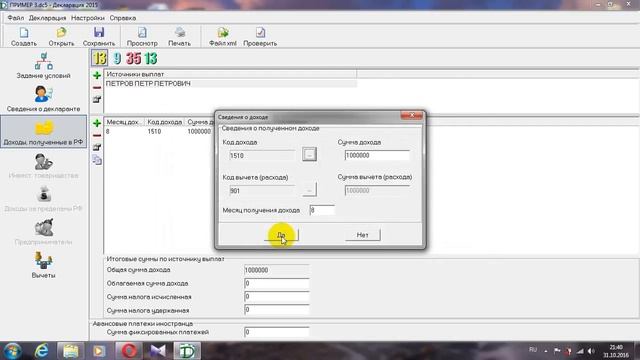Click the Создать toolbar icon
Image resolution: width=640 pixels, height=360 pixels.
pos(24,36)
